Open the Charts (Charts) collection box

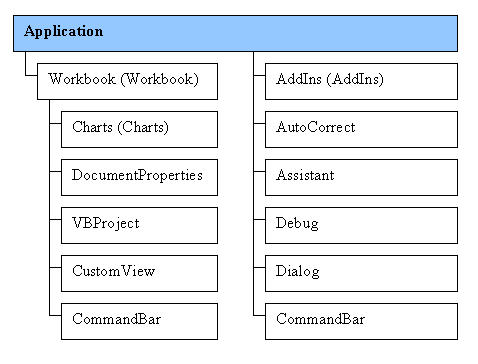click(139, 129)
